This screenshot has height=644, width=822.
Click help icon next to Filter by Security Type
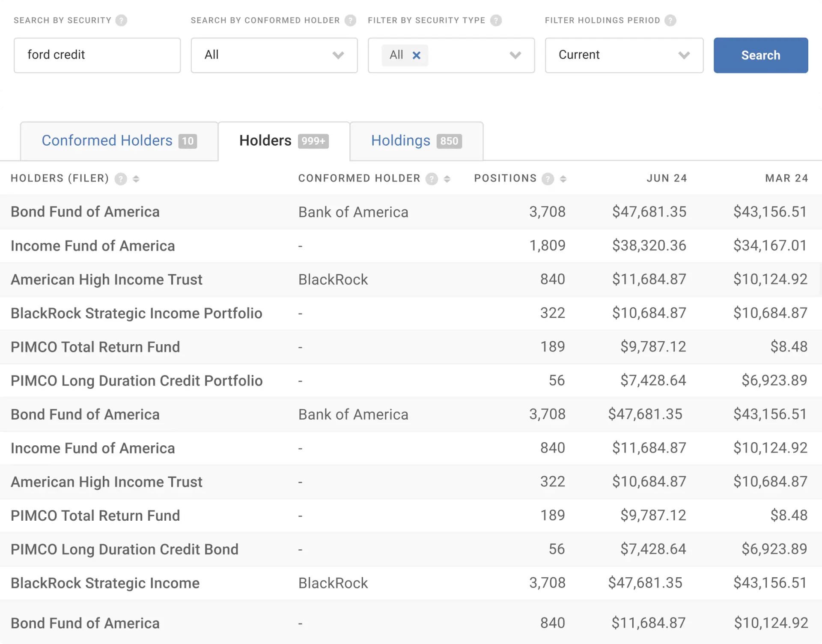[x=496, y=20]
